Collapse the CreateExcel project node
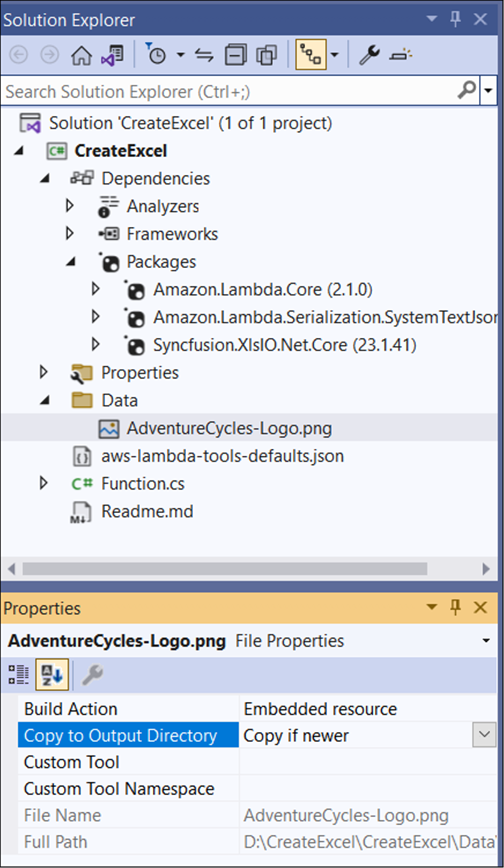This screenshot has width=504, height=868. coord(19,151)
